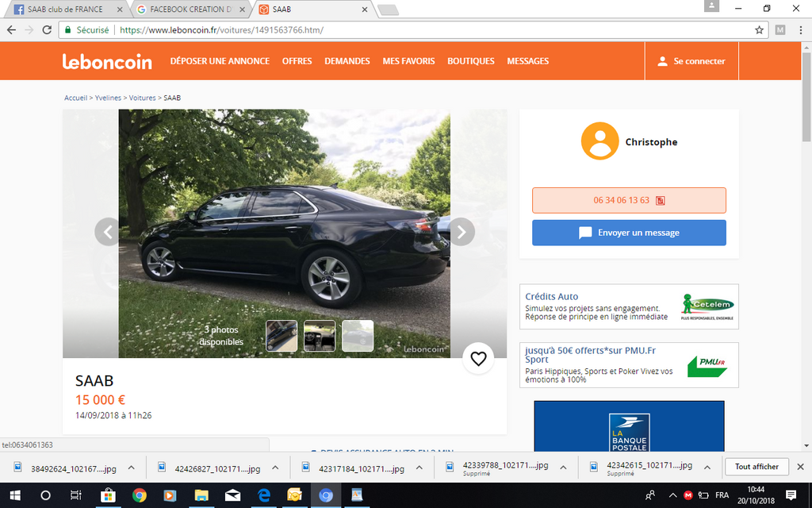Click Tout afficher for downloads
The width and height of the screenshot is (812, 508).
point(756,467)
